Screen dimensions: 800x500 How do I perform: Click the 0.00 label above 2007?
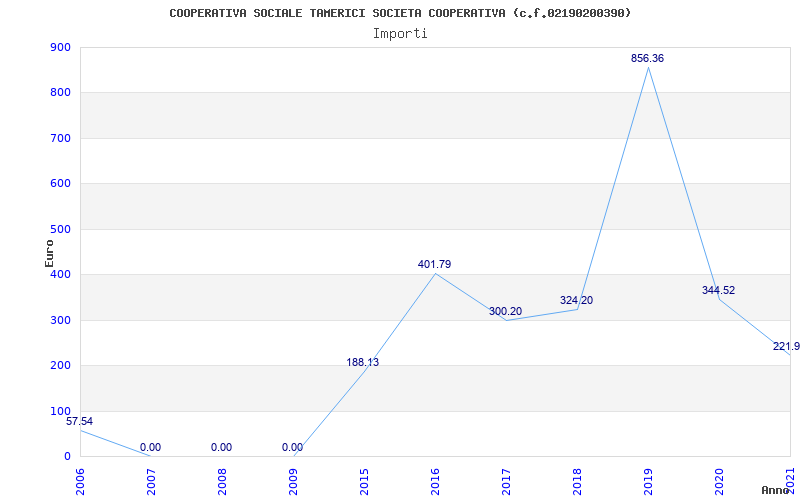click(x=151, y=447)
